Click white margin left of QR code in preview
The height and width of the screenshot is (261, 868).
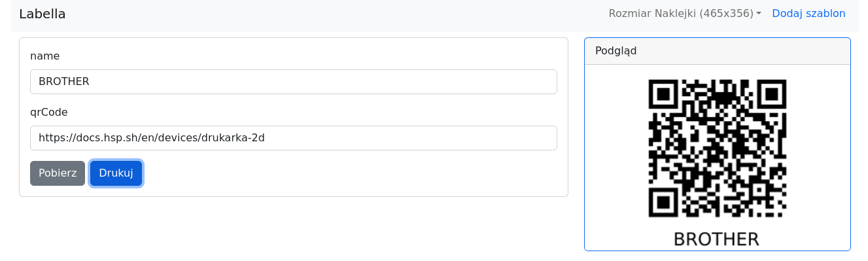615,148
